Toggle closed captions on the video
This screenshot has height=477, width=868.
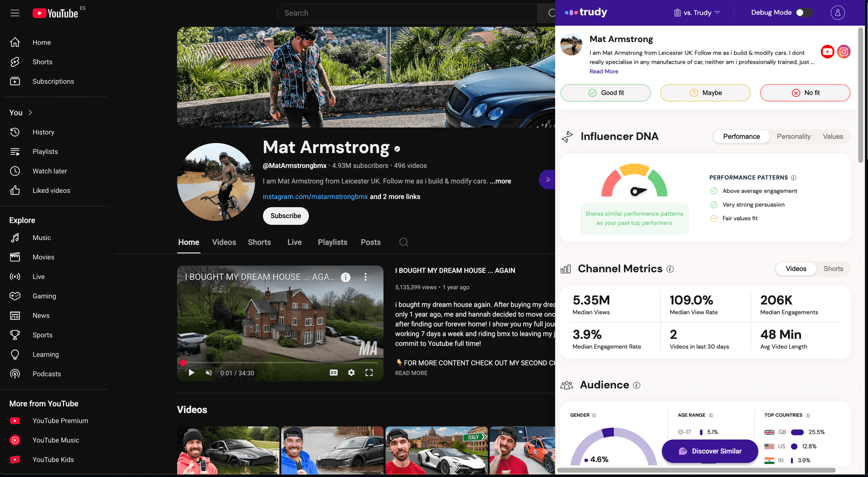[x=334, y=373]
